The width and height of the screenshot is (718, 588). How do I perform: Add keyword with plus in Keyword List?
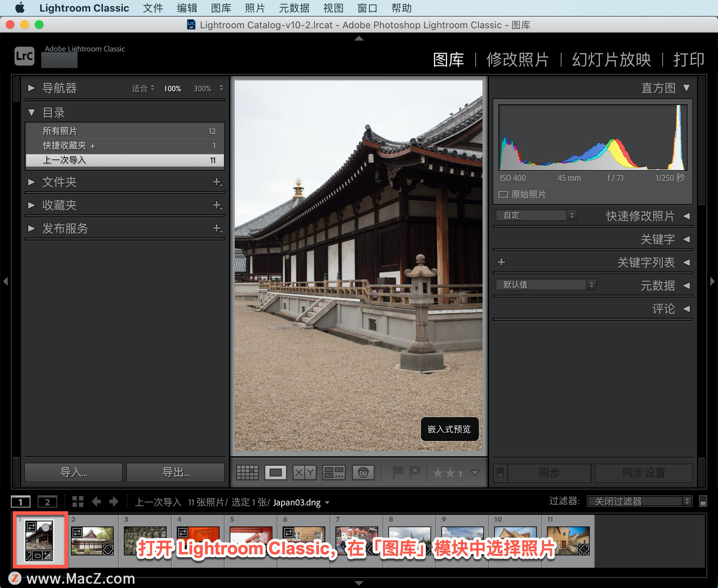point(501,262)
